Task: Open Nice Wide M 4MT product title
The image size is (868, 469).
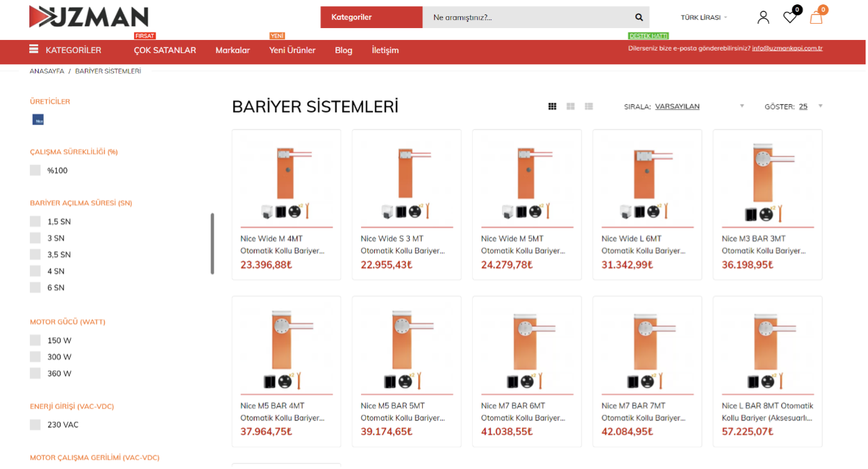Action: click(283, 245)
